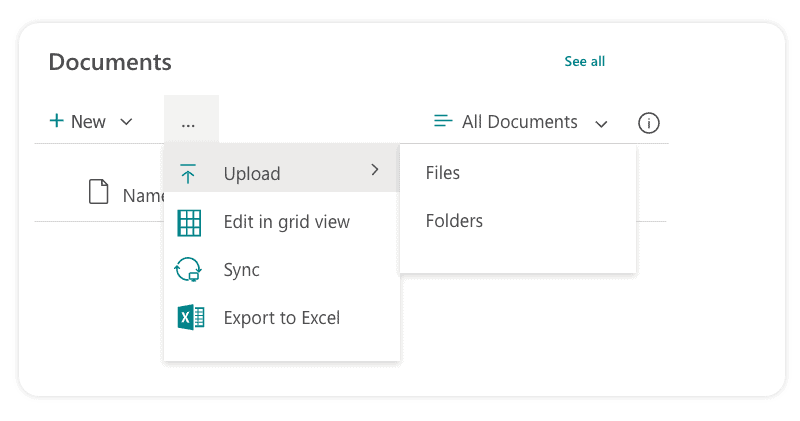Open the All Documents view selector

520,121
